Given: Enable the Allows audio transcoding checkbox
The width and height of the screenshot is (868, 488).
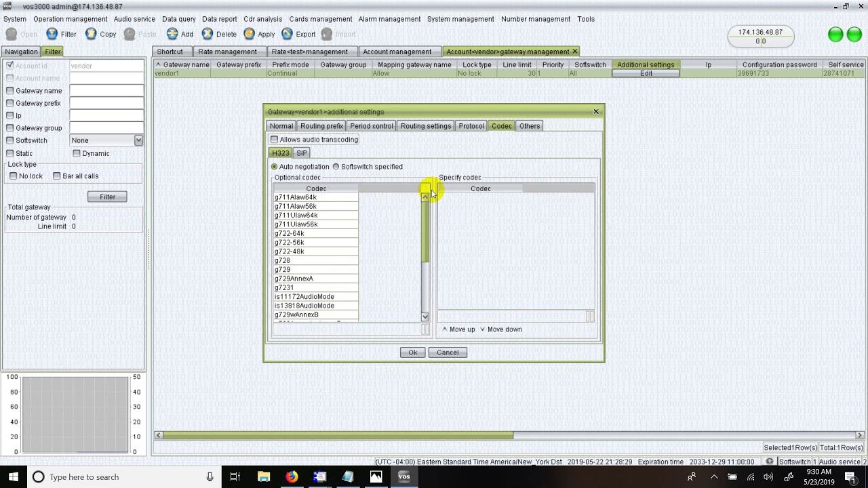Looking at the screenshot, I should tap(275, 140).
